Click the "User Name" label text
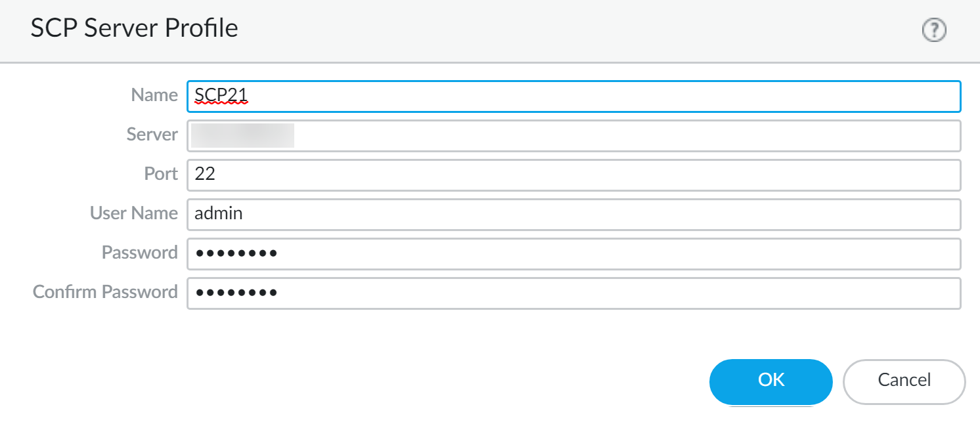The width and height of the screenshot is (980, 428). pos(134,213)
